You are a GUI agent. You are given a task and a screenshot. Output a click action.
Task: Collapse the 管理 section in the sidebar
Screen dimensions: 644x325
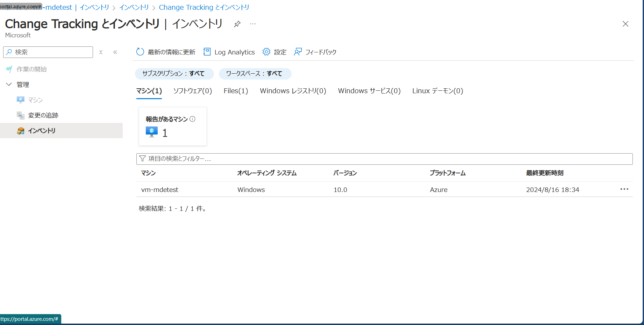pyautogui.click(x=9, y=84)
